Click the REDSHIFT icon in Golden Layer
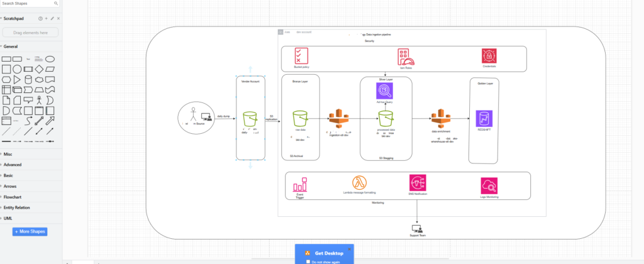 pos(484,119)
